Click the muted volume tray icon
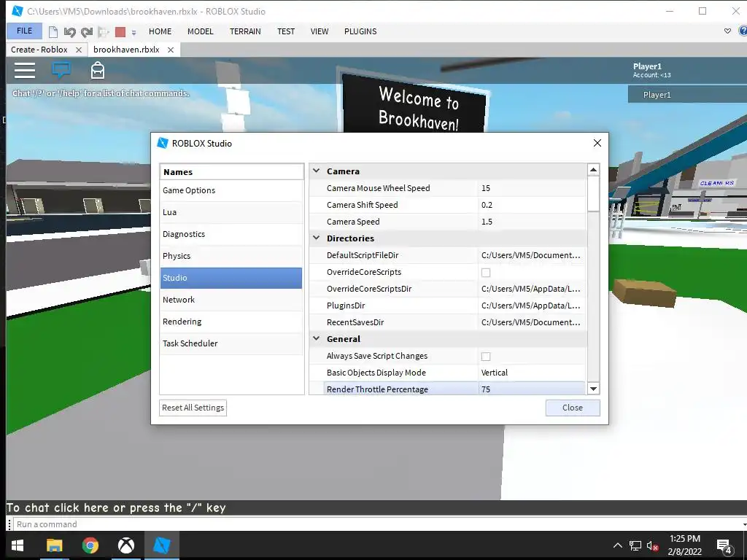This screenshot has height=560, width=747. (x=653, y=545)
